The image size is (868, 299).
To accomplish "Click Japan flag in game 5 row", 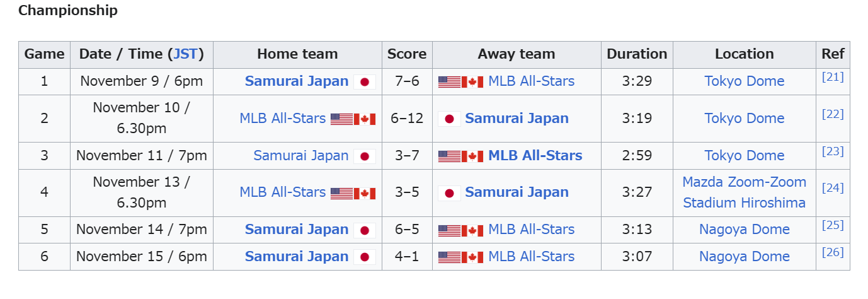I will point(364,230).
